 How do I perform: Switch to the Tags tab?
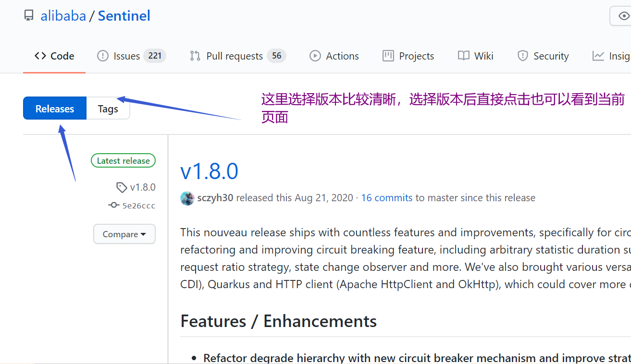tap(108, 108)
